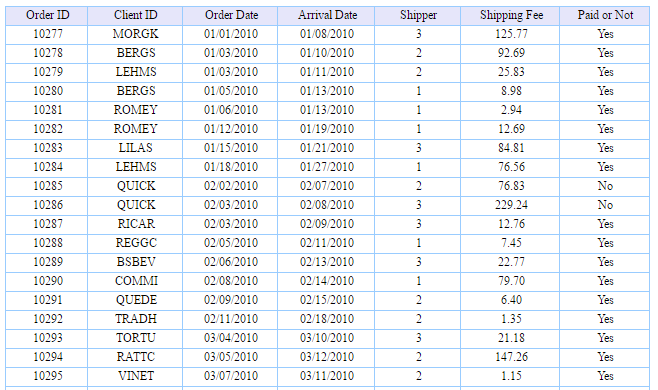Select client ID COMMI cell

coord(135,281)
